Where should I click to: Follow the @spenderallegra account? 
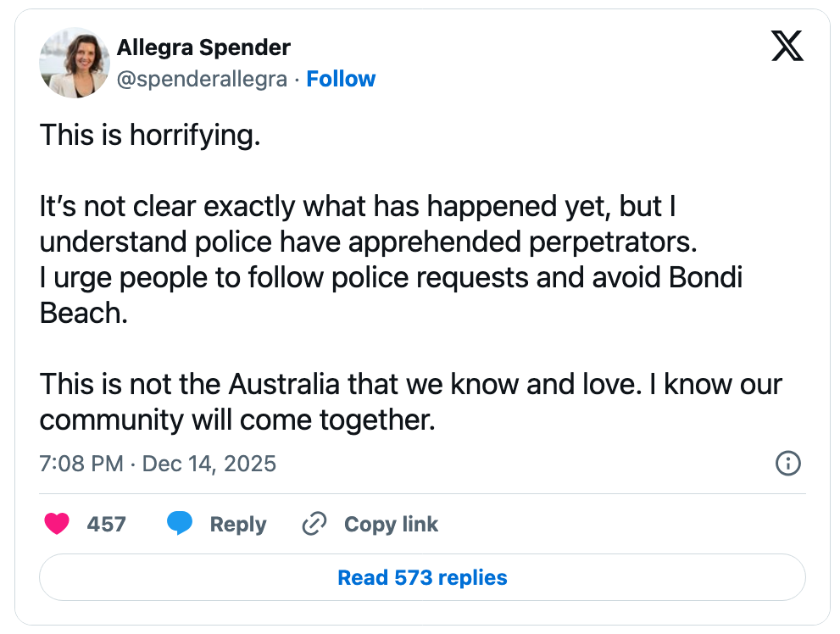[341, 79]
